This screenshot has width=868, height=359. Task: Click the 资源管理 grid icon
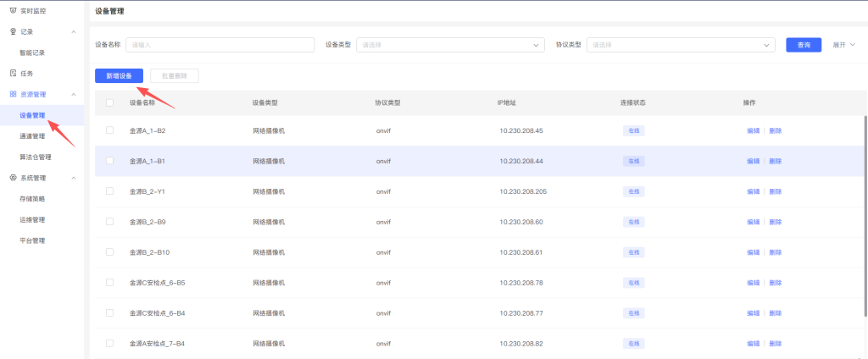(x=13, y=95)
